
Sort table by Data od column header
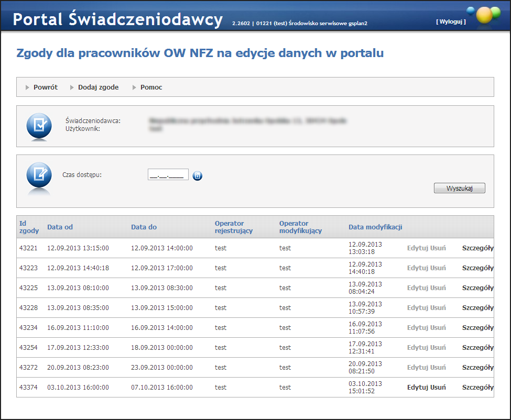coord(60,227)
